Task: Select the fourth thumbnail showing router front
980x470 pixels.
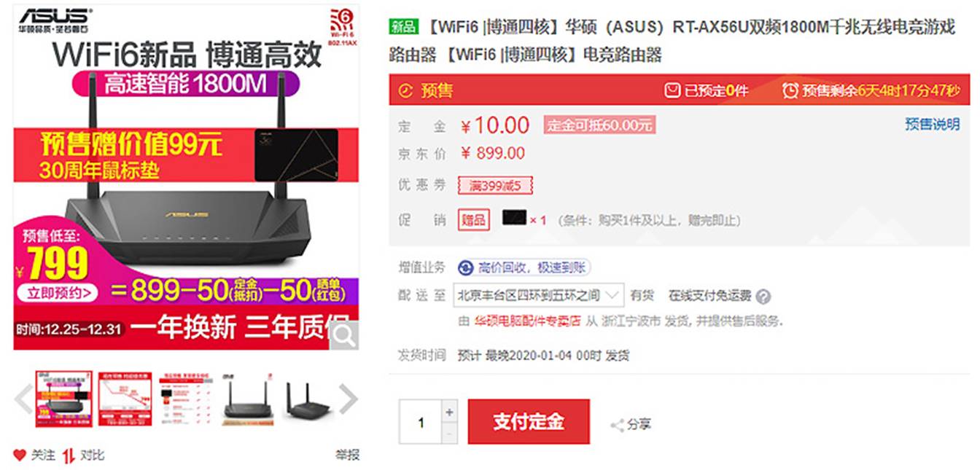Action: coord(247,399)
